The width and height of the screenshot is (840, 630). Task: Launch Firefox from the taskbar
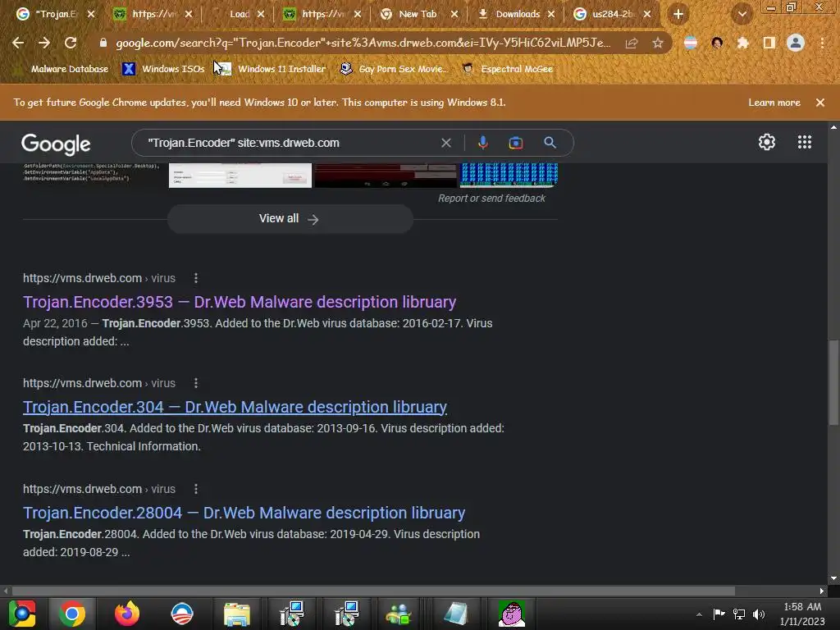tap(127, 614)
